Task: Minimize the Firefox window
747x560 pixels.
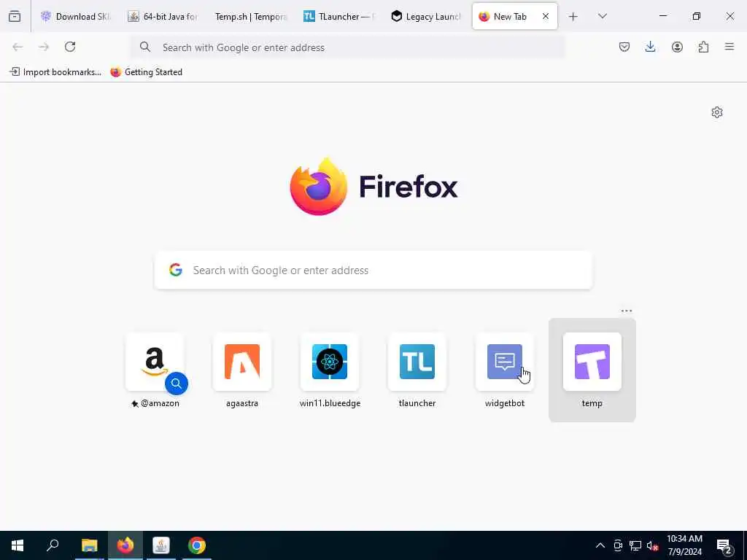Action: pos(662,16)
